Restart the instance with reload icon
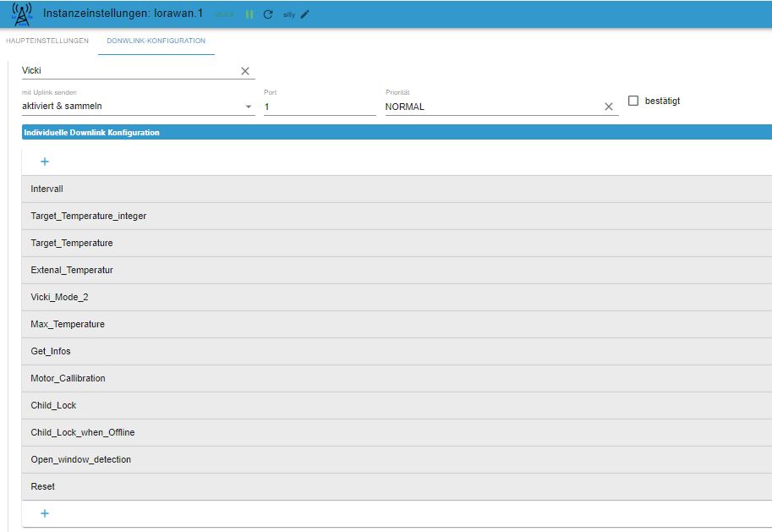This screenshot has width=772, height=532. [268, 14]
